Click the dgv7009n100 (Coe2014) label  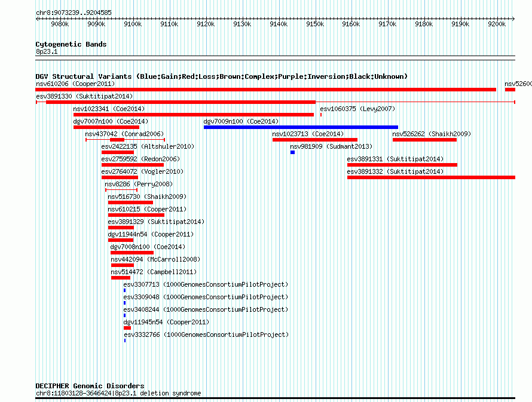point(241,121)
